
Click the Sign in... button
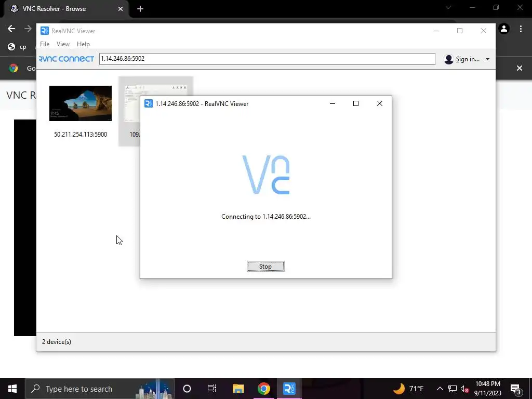462,59
